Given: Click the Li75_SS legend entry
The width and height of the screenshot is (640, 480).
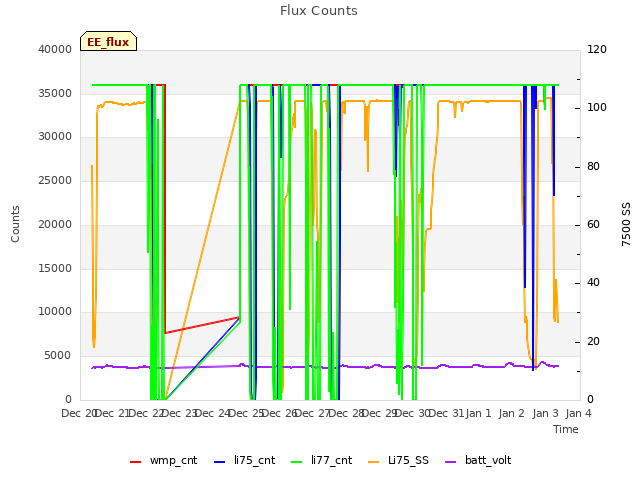Looking at the screenshot, I should [x=398, y=460].
